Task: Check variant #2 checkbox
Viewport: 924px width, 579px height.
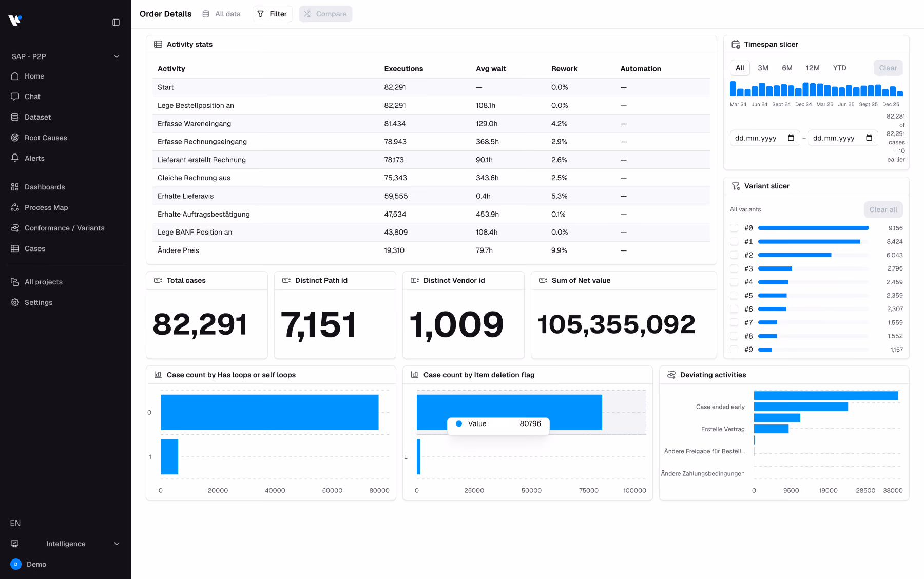Action: (734, 255)
